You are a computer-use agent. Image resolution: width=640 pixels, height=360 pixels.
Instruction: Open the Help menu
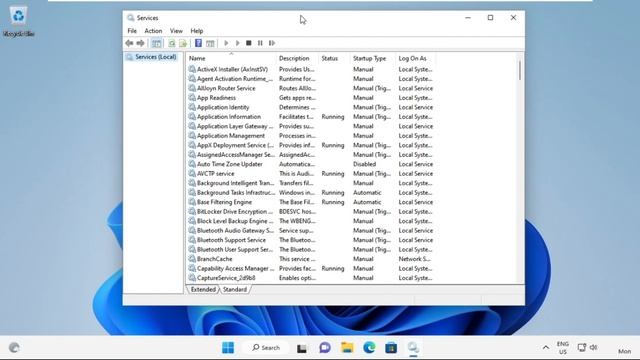point(197,31)
